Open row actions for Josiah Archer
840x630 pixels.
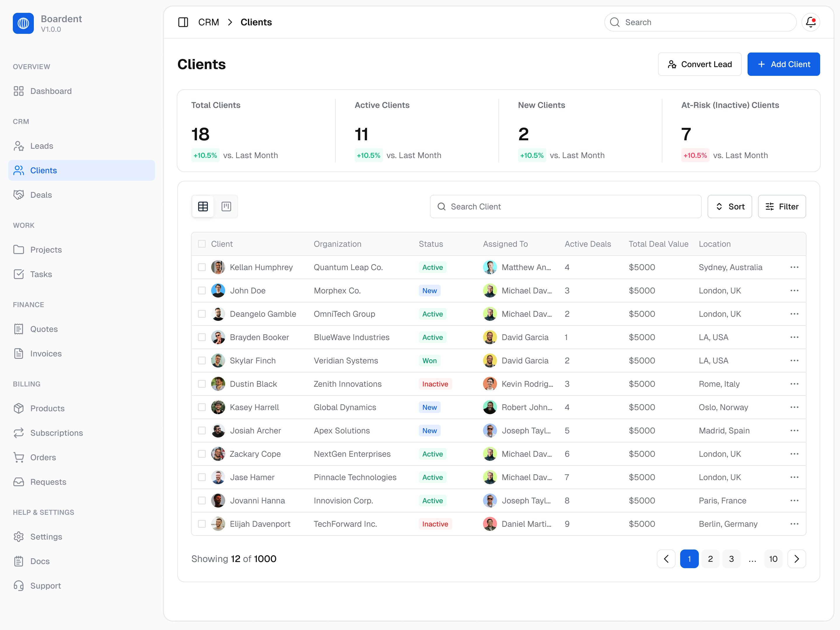(794, 430)
